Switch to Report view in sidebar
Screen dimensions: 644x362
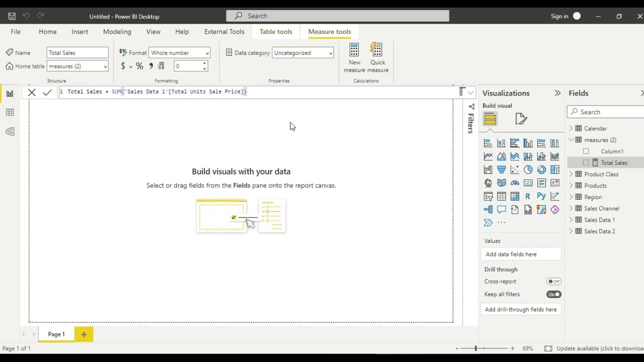point(10,94)
